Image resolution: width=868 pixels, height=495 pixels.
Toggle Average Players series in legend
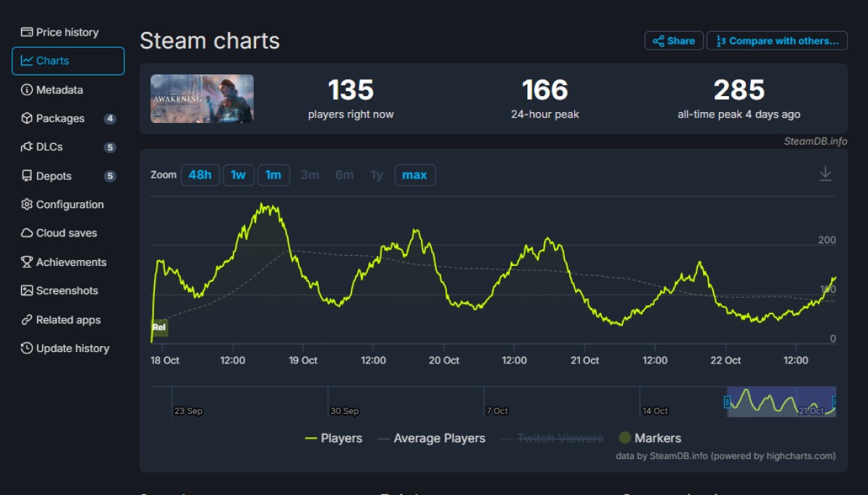coord(431,438)
